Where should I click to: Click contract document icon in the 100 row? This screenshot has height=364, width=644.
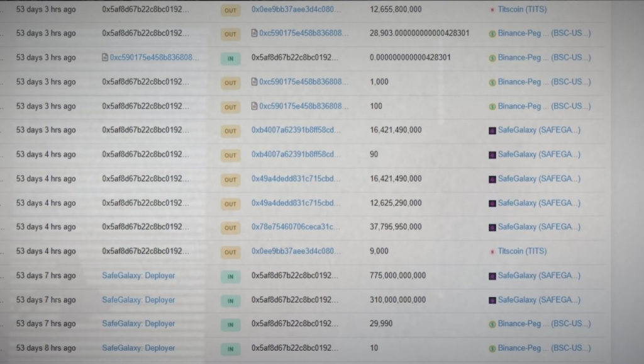point(254,106)
